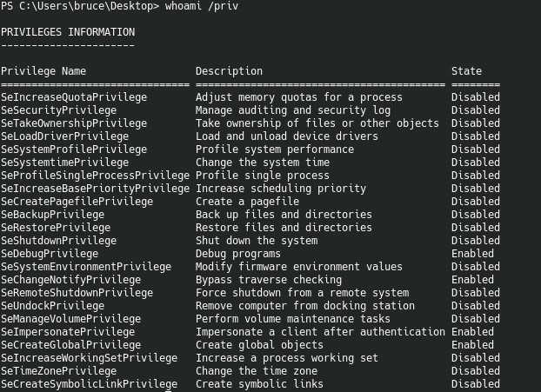The image size is (541, 392).
Task: Click the 'Description' column header
Action: click(229, 71)
